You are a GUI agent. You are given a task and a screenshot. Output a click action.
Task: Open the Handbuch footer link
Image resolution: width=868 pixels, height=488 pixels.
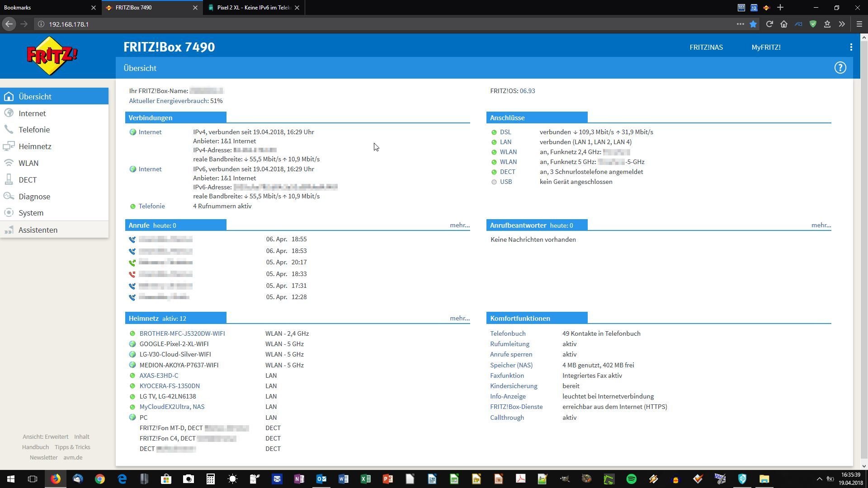click(35, 447)
